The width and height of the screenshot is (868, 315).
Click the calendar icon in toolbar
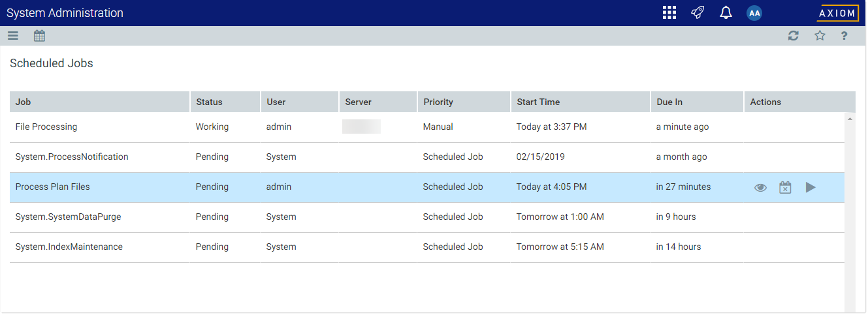click(39, 36)
